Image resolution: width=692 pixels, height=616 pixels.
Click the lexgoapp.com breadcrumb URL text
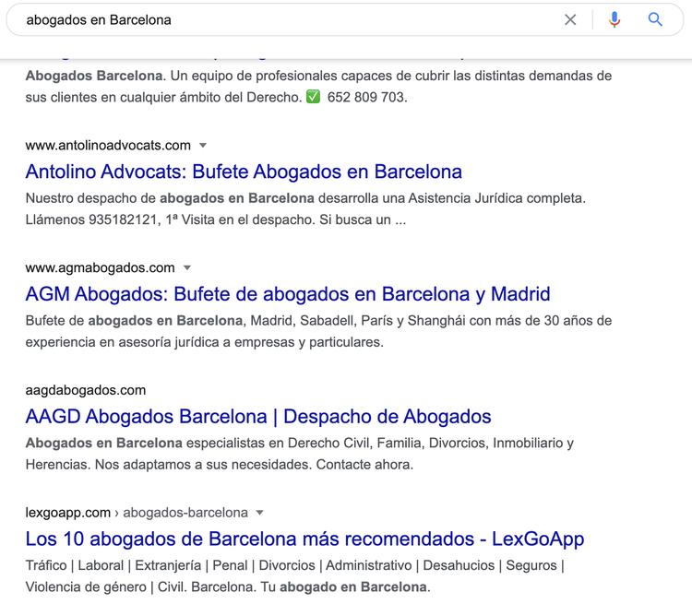(x=137, y=513)
